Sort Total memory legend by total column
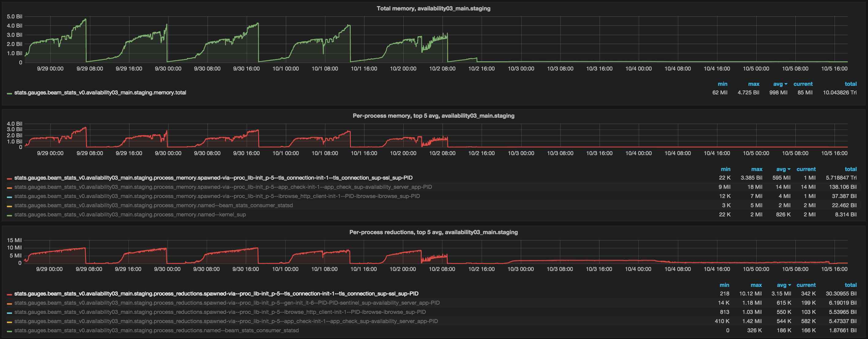868x339 pixels. tap(851, 84)
